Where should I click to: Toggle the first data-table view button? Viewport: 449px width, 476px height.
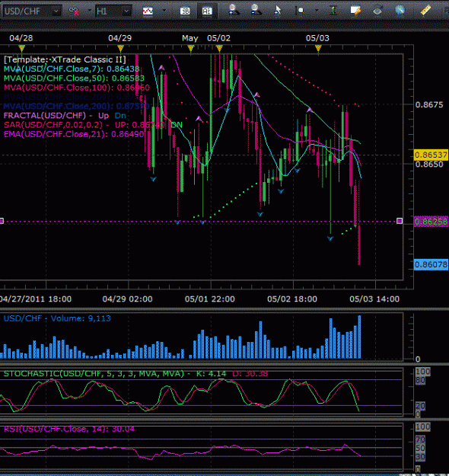click(185, 11)
